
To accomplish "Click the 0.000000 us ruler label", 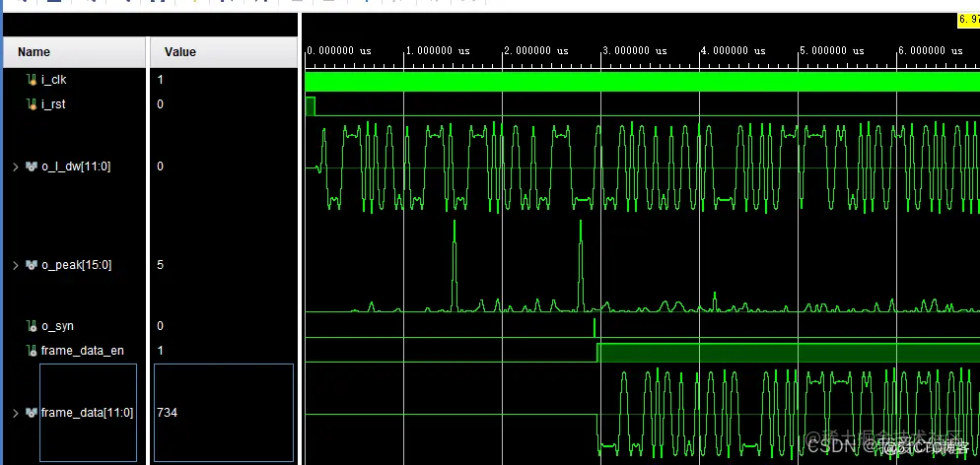I will point(339,51).
